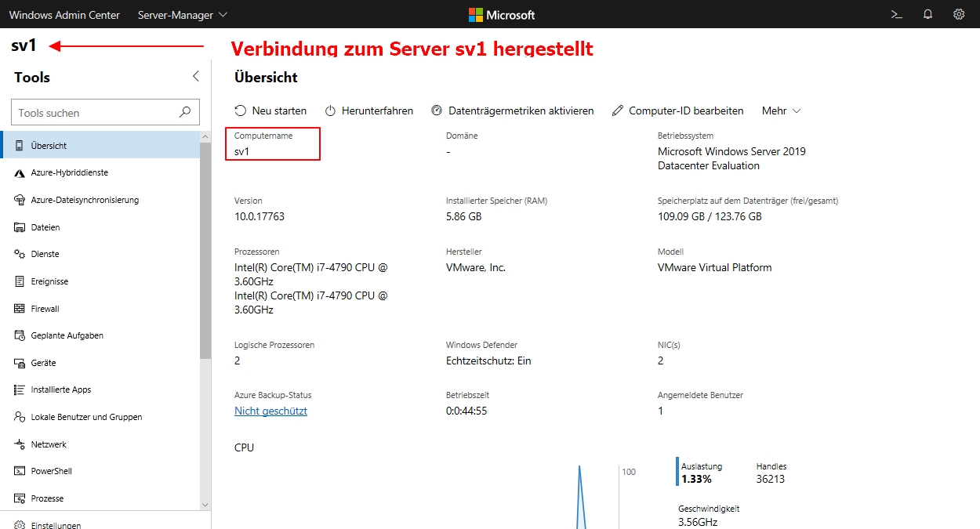Click the sidebar scrollbar thumb
Image resolution: width=980 pixels, height=529 pixels.
pyautogui.click(x=205, y=251)
